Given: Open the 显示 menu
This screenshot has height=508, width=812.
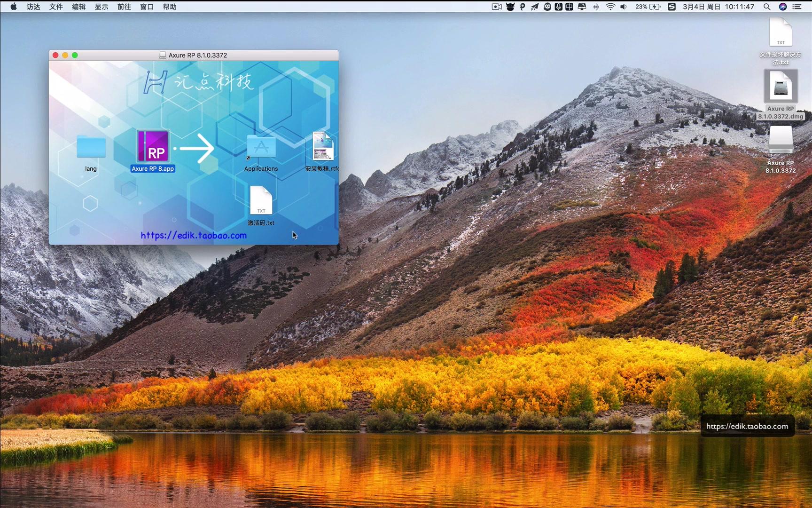Looking at the screenshot, I should click(101, 7).
